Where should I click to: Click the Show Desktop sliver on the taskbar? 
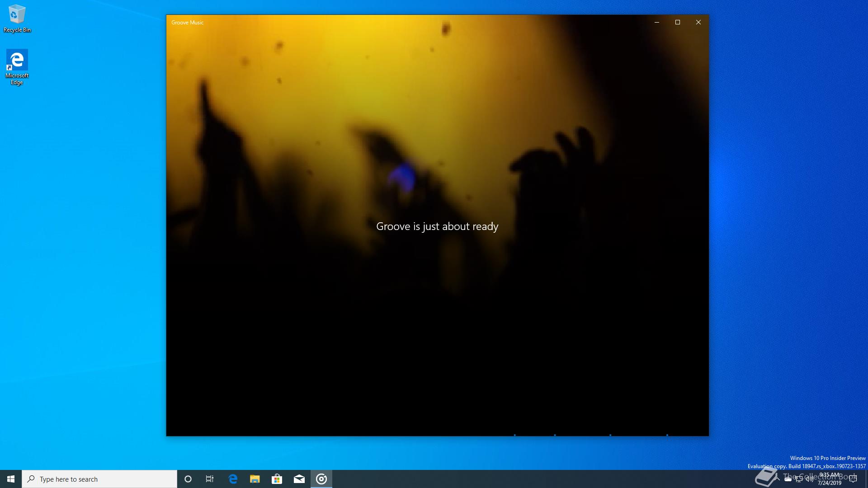[866, 479]
